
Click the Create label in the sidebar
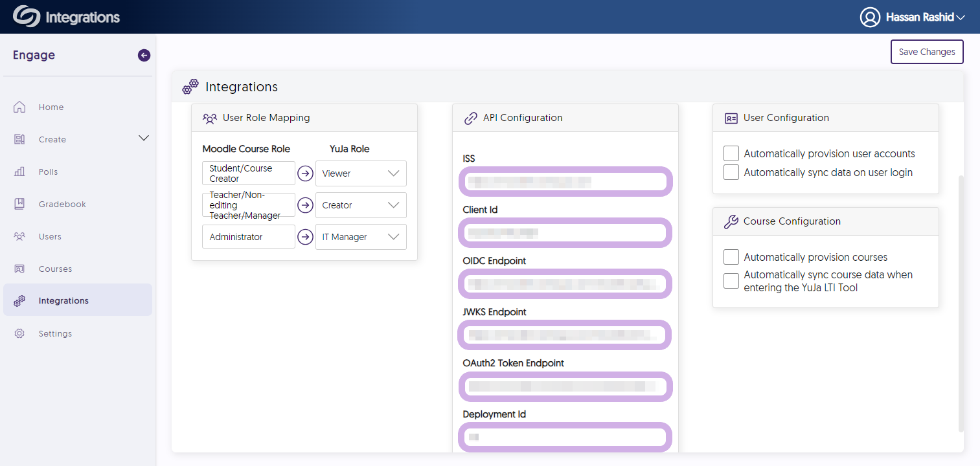[52, 139]
